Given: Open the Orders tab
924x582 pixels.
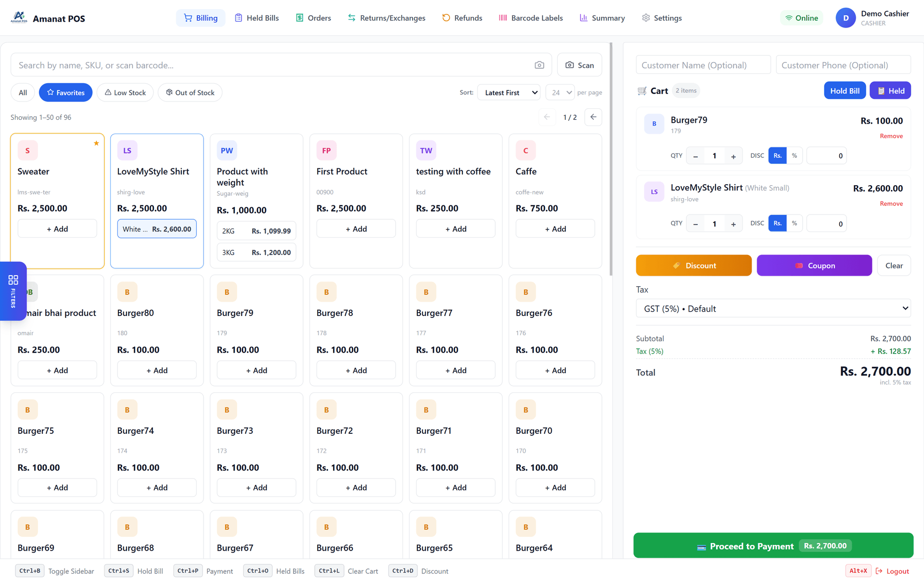Looking at the screenshot, I should pos(313,18).
